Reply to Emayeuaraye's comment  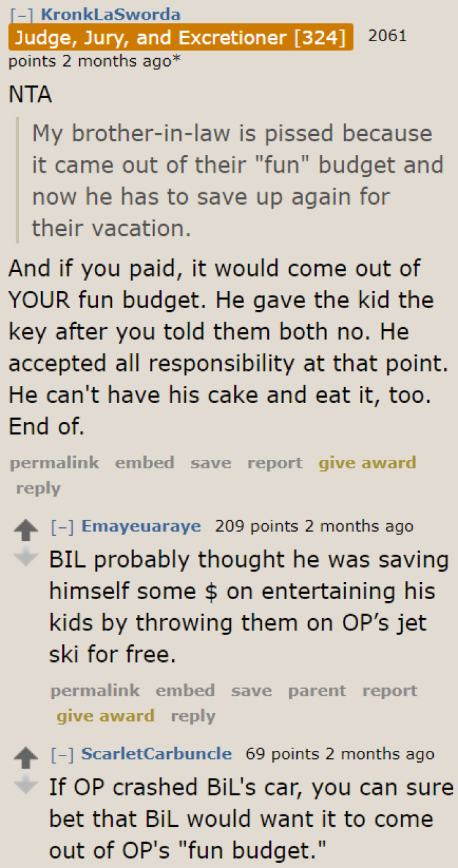[192, 716]
